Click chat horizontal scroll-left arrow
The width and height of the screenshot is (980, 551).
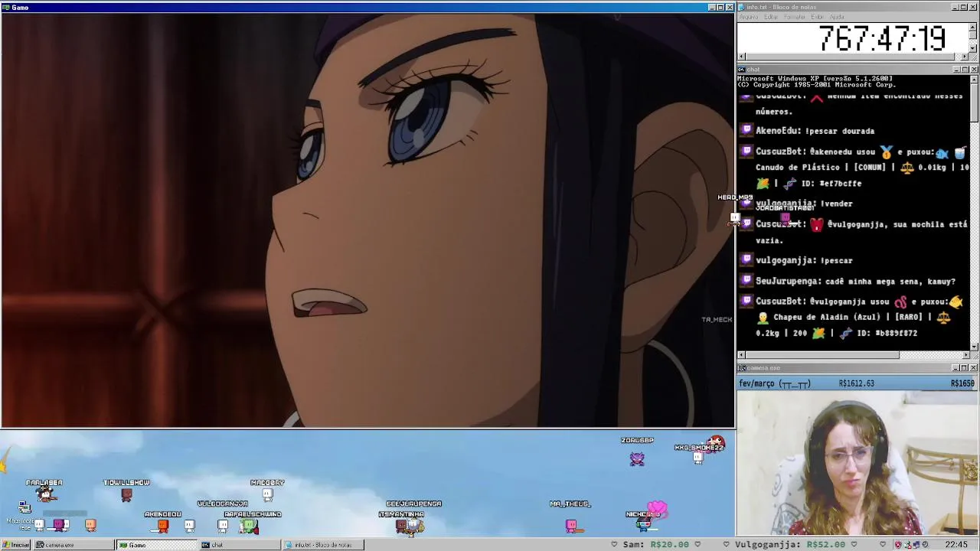pyautogui.click(x=741, y=355)
